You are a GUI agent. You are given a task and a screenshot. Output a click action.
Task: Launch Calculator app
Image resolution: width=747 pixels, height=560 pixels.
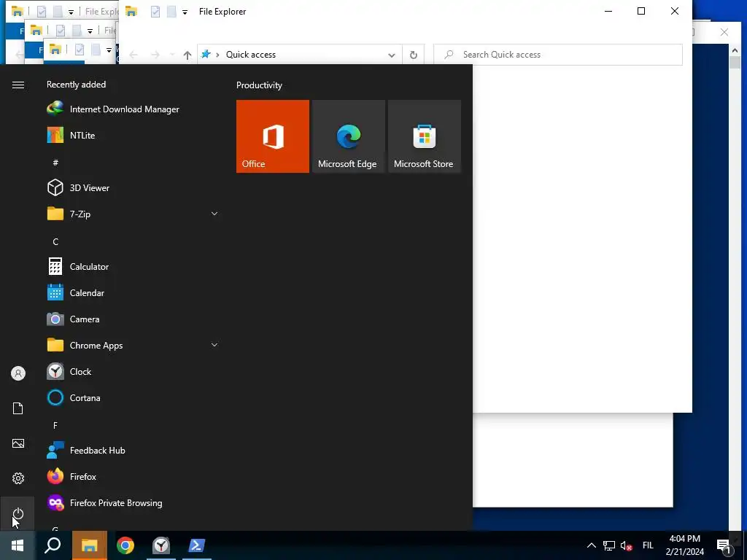[x=78, y=267]
